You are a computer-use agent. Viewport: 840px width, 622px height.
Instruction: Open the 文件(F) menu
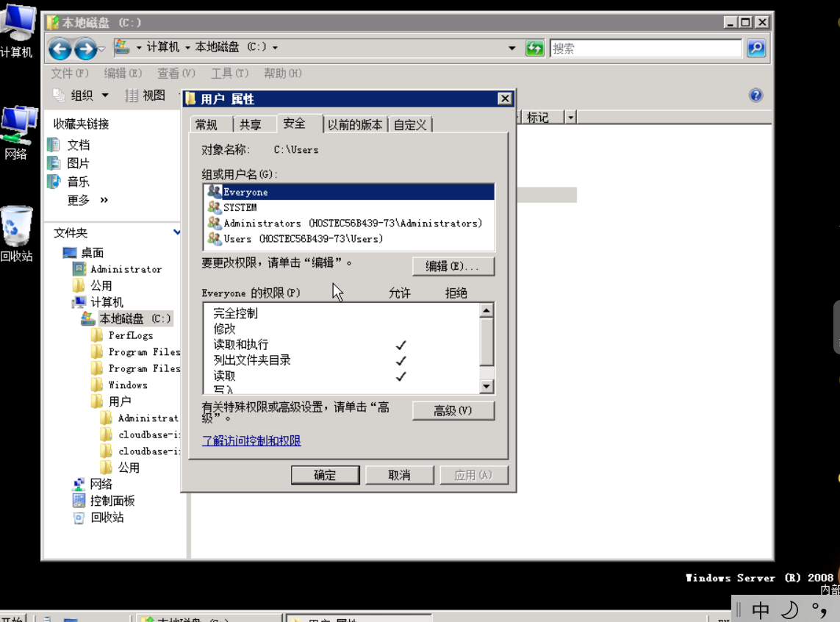70,73
